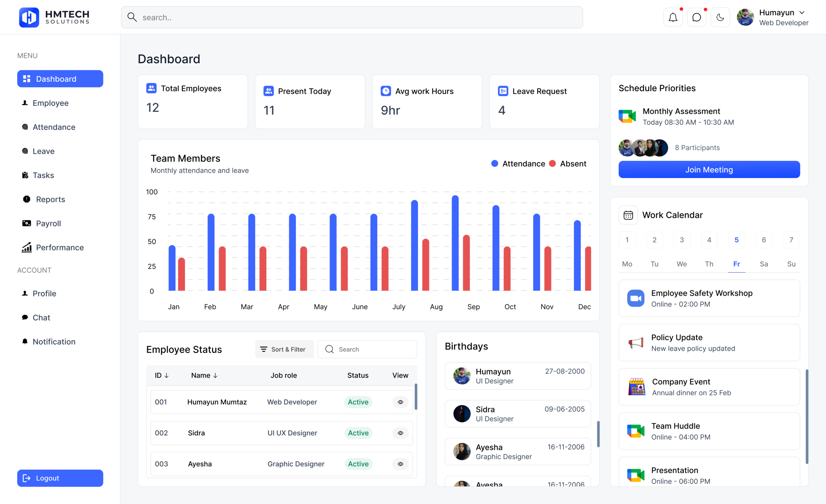Click the Policy Update megaphone icon
826x504 pixels.
tap(635, 342)
